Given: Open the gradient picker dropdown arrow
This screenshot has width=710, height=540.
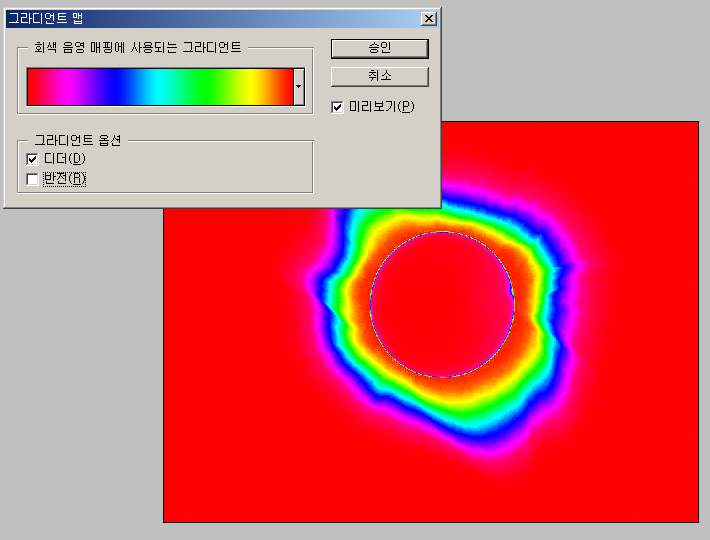Looking at the screenshot, I should click(299, 87).
